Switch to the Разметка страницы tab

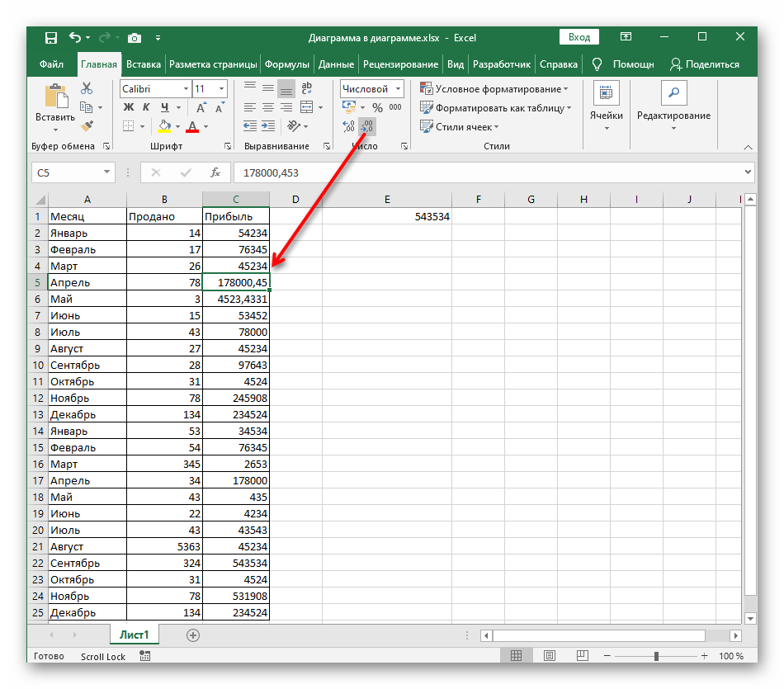tap(213, 64)
